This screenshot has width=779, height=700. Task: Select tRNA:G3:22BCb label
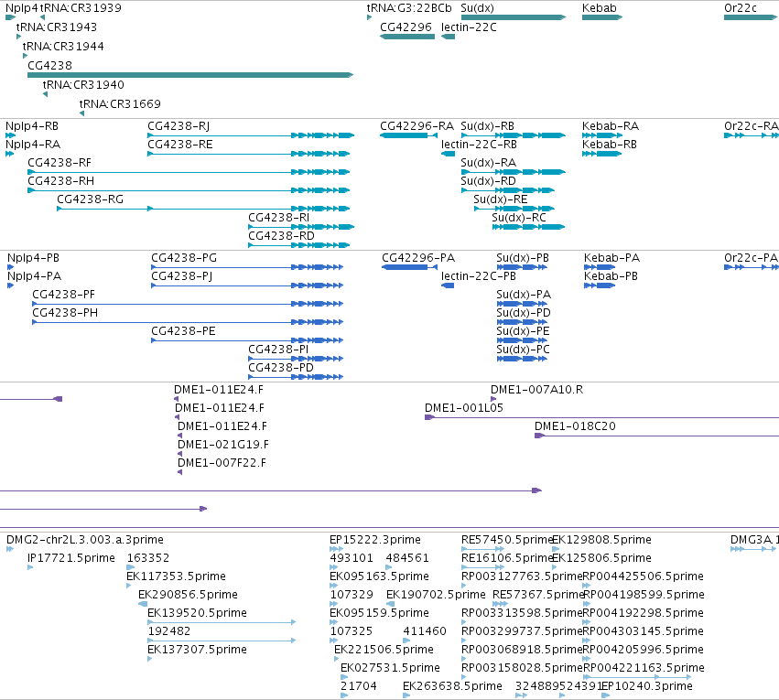tap(409, 8)
